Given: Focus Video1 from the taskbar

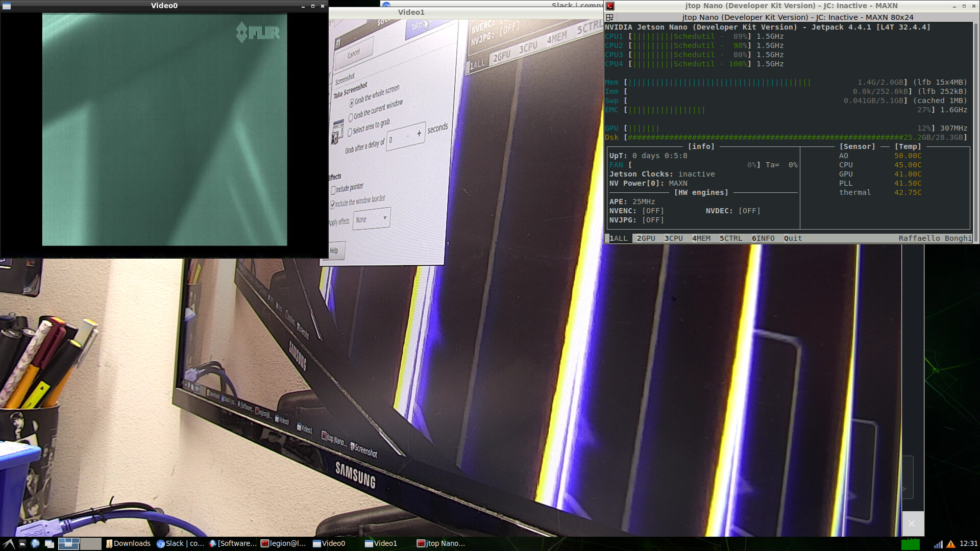Looking at the screenshot, I should 381,544.
